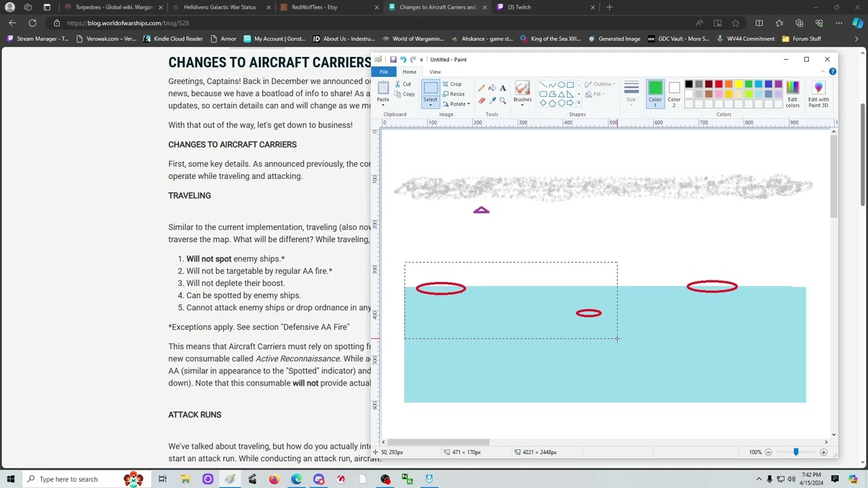This screenshot has height=488, width=868.
Task: Refresh the browser page
Action: pyautogui.click(x=33, y=23)
